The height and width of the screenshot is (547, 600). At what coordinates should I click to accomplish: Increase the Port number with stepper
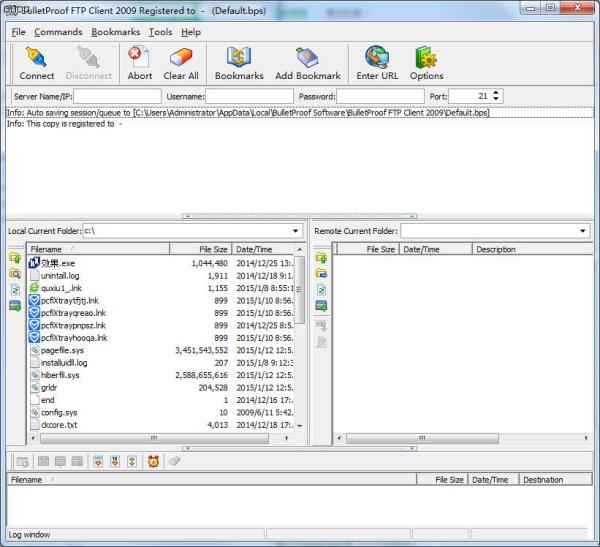pyautogui.click(x=497, y=93)
